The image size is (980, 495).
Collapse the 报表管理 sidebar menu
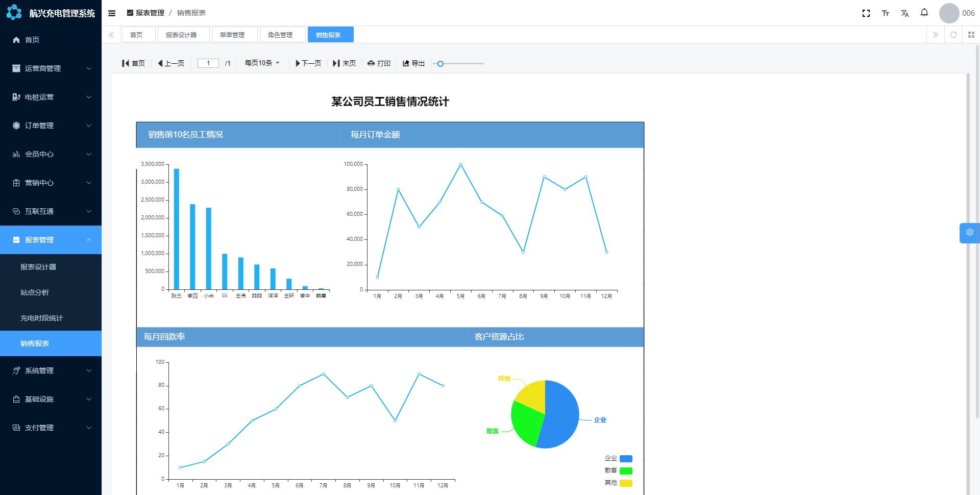tap(51, 240)
